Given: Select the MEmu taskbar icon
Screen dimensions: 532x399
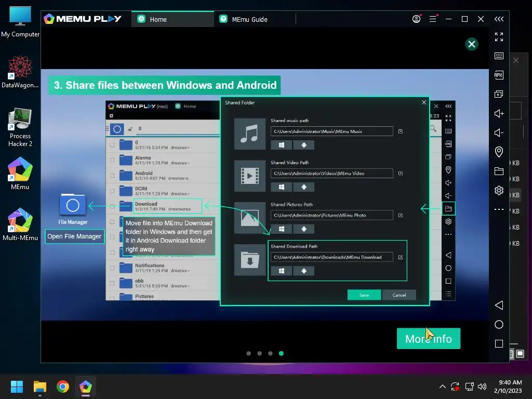Looking at the screenshot, I should [86, 387].
